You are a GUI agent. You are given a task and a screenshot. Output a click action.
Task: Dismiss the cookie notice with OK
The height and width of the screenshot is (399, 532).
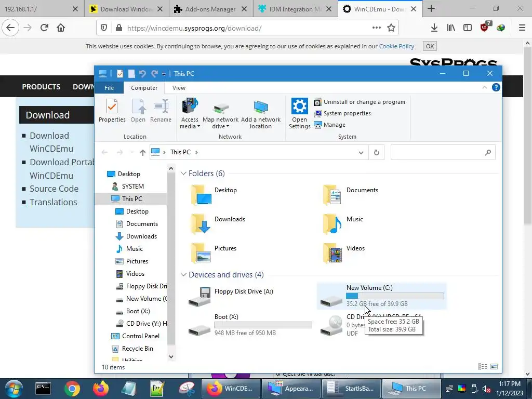tap(430, 46)
